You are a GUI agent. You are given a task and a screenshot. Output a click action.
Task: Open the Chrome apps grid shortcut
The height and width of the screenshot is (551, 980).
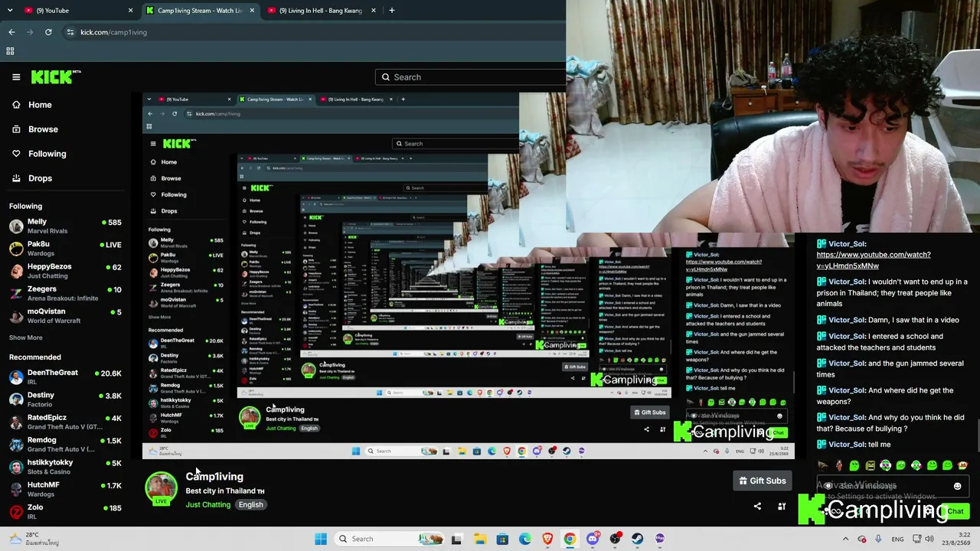(x=10, y=51)
